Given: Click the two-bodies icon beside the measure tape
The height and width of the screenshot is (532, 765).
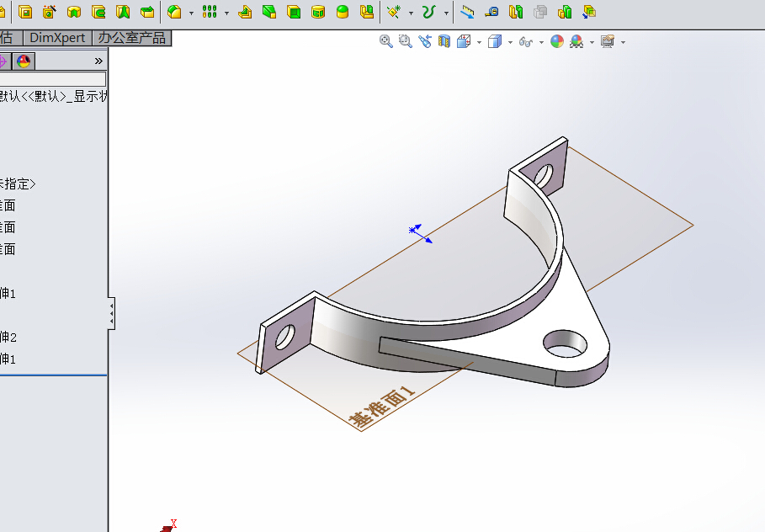Looking at the screenshot, I should [516, 12].
